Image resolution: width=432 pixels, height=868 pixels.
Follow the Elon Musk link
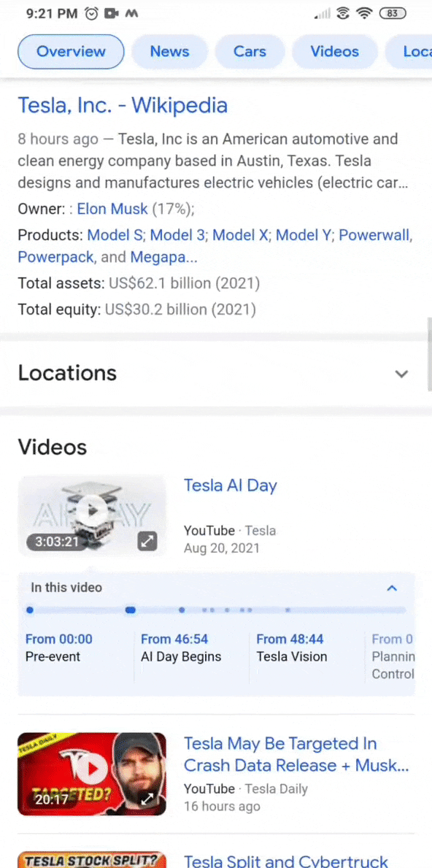tap(112, 209)
